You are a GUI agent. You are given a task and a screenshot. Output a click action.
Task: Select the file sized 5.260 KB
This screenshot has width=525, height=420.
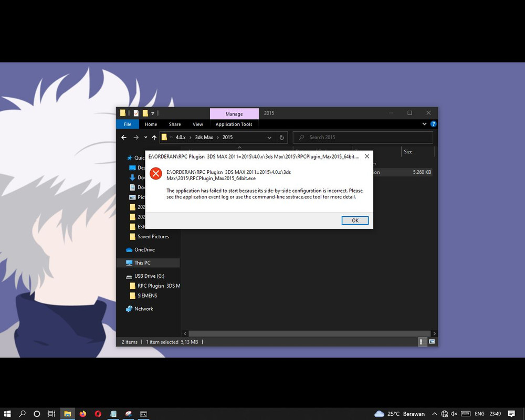[422, 172]
